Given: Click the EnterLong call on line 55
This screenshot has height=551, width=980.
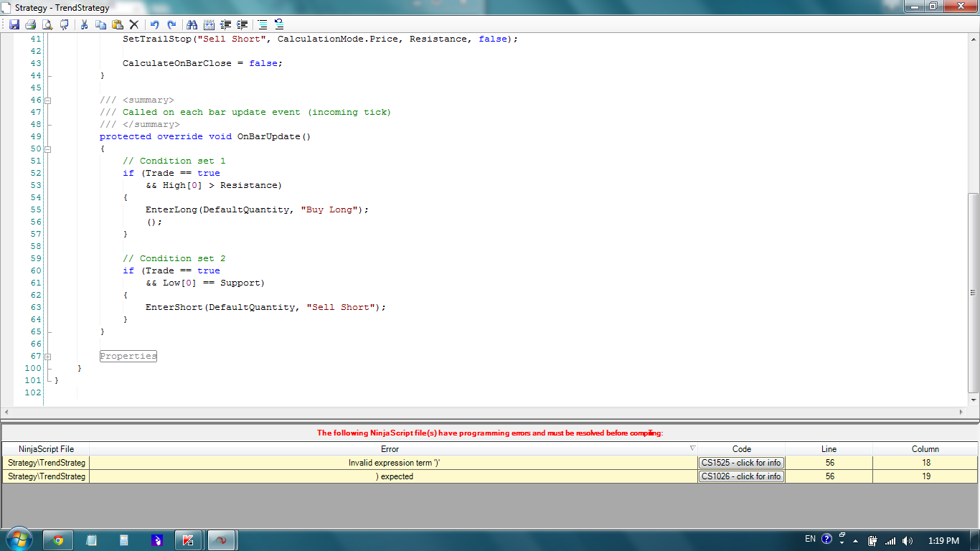Looking at the screenshot, I should pyautogui.click(x=257, y=209).
